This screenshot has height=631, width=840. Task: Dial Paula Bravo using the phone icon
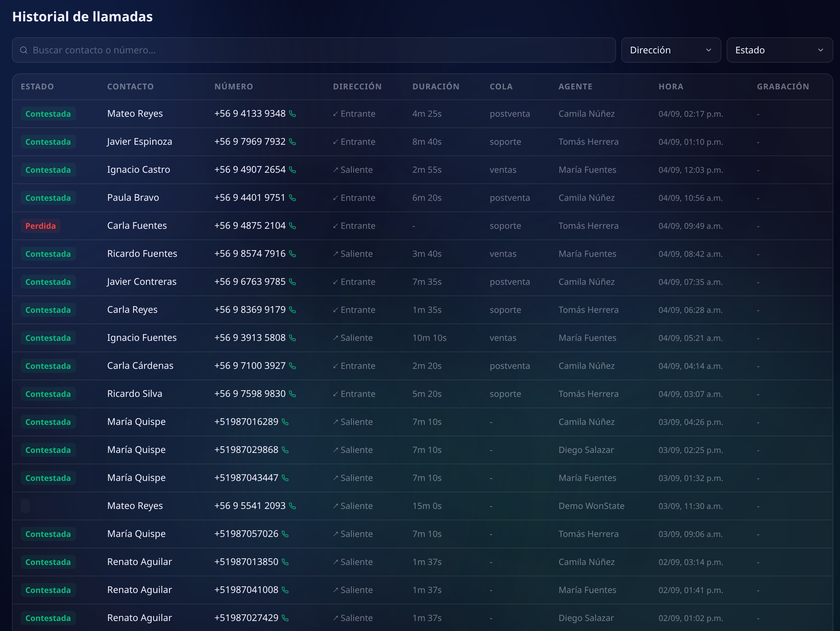pyautogui.click(x=292, y=198)
